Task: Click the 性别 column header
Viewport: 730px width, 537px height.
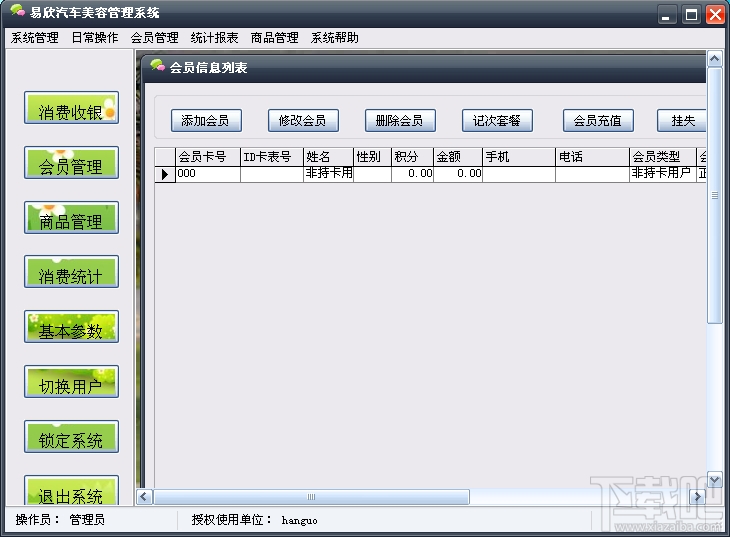Action: click(372, 157)
